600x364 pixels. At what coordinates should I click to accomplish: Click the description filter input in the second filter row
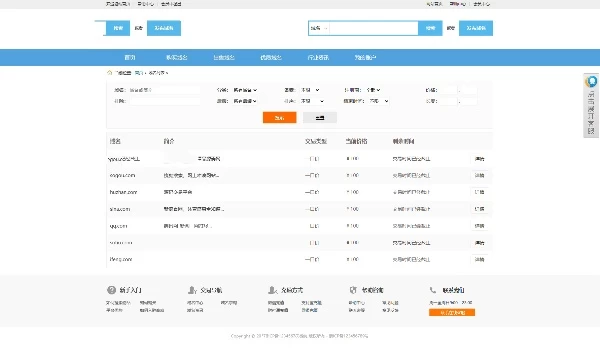[165, 101]
